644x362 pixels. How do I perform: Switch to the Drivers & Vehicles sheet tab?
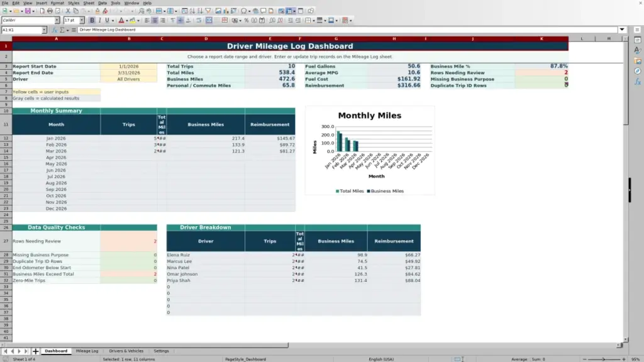pyautogui.click(x=126, y=351)
